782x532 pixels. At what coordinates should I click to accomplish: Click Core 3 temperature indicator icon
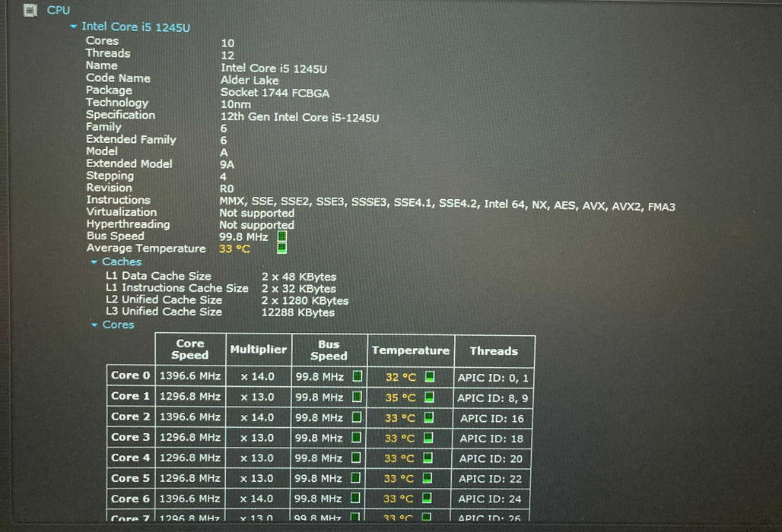coord(428,438)
